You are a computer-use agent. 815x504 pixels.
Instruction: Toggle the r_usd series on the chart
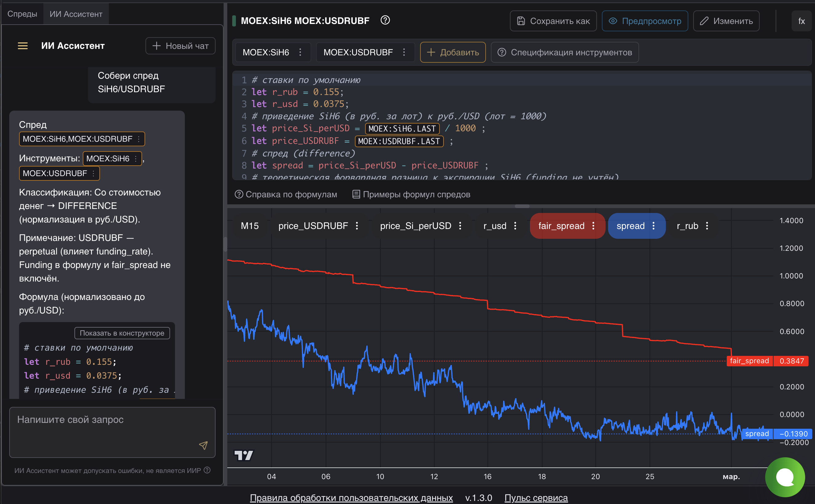pyautogui.click(x=495, y=226)
